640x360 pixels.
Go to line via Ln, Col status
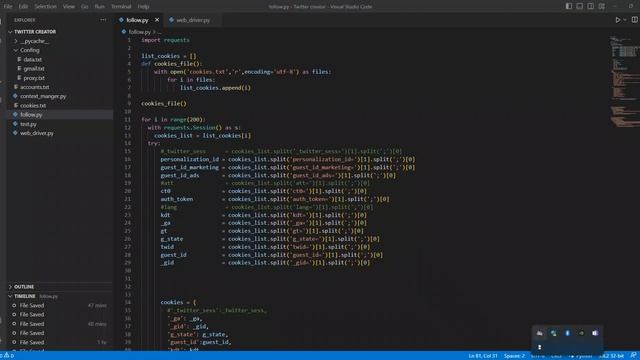(483, 356)
